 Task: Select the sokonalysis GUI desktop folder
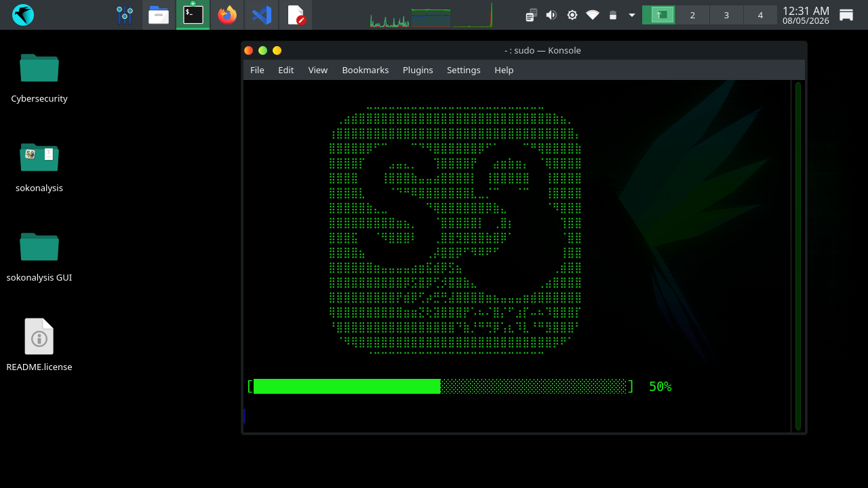39,256
